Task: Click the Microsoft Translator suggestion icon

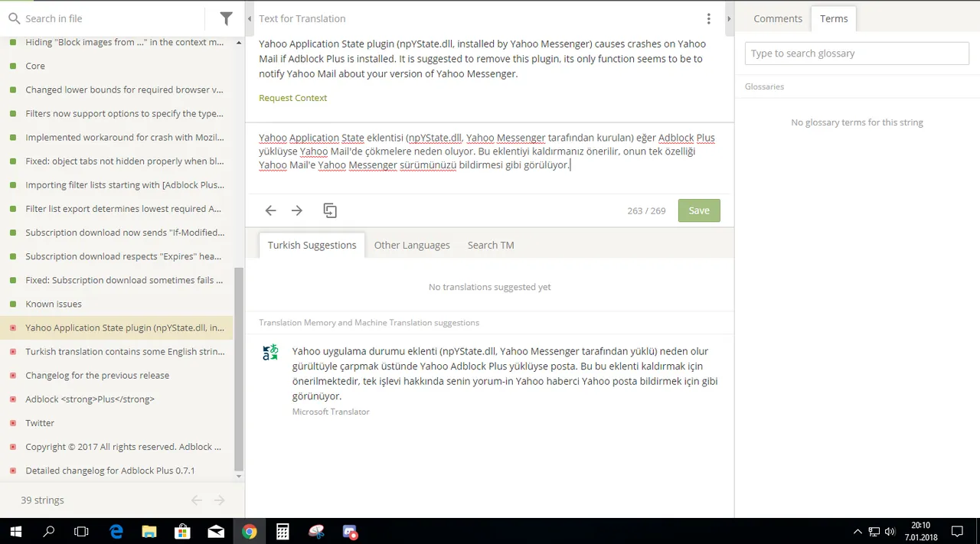Action: point(270,352)
